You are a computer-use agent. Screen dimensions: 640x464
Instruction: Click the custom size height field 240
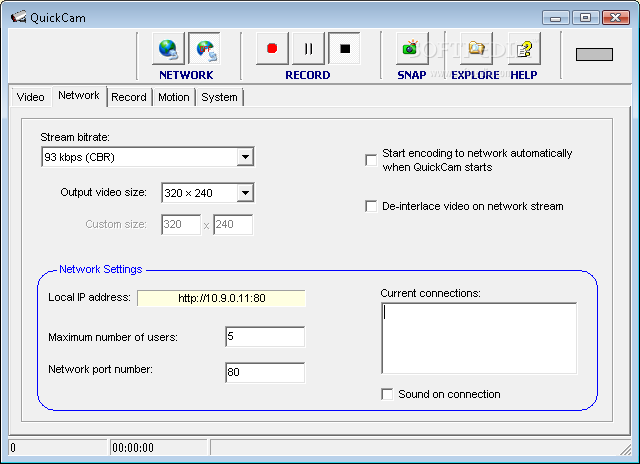click(233, 224)
